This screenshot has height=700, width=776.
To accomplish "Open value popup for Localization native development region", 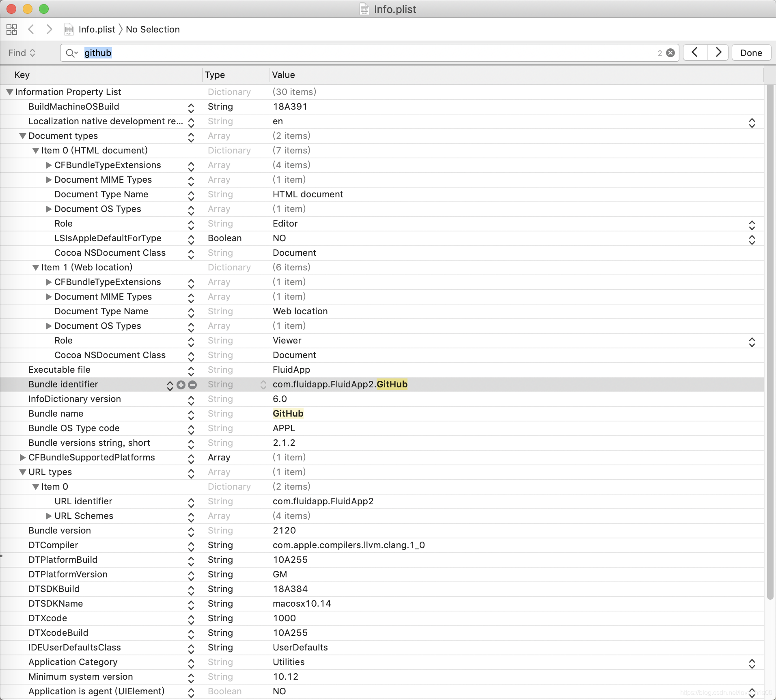I will (752, 123).
